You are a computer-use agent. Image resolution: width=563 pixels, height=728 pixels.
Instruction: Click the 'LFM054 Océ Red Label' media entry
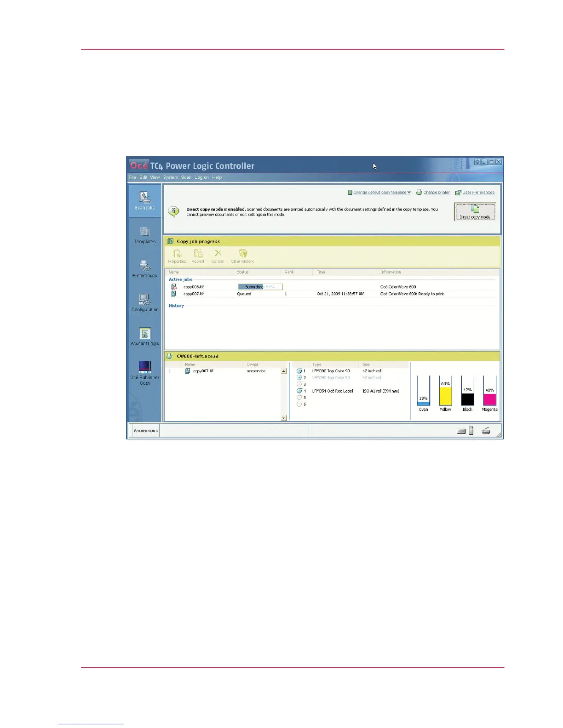333,391
